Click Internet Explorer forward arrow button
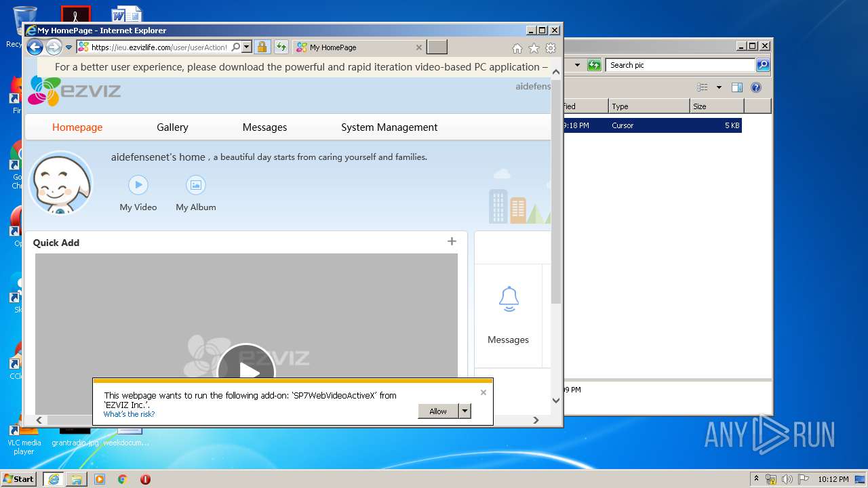Screen dimensions: 868x488 tap(54, 47)
